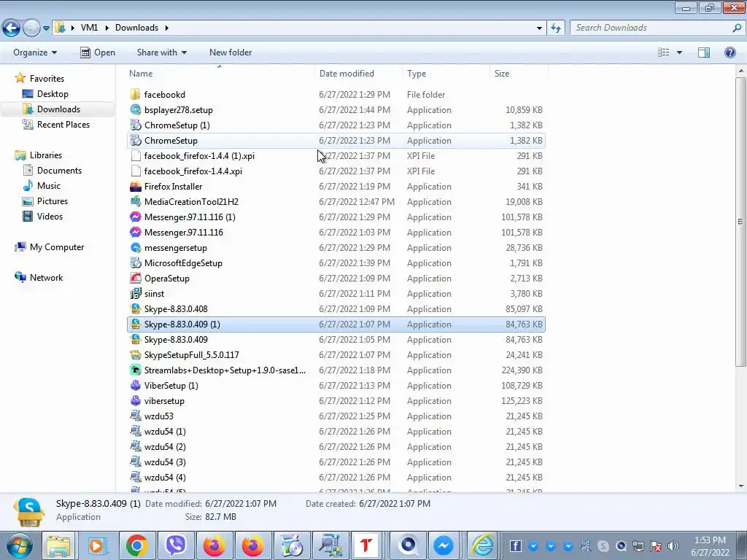
Task: Select the wzdu53 file icon
Action: (x=135, y=416)
